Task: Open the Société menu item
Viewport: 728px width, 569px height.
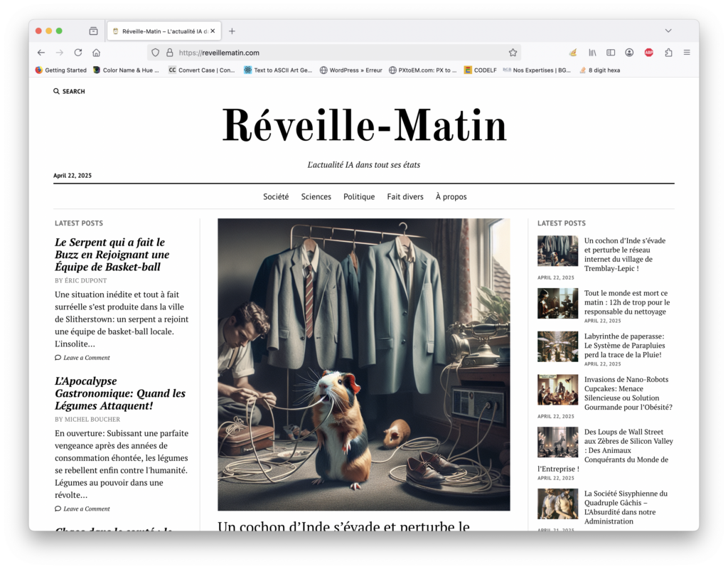Action: pyautogui.click(x=276, y=196)
